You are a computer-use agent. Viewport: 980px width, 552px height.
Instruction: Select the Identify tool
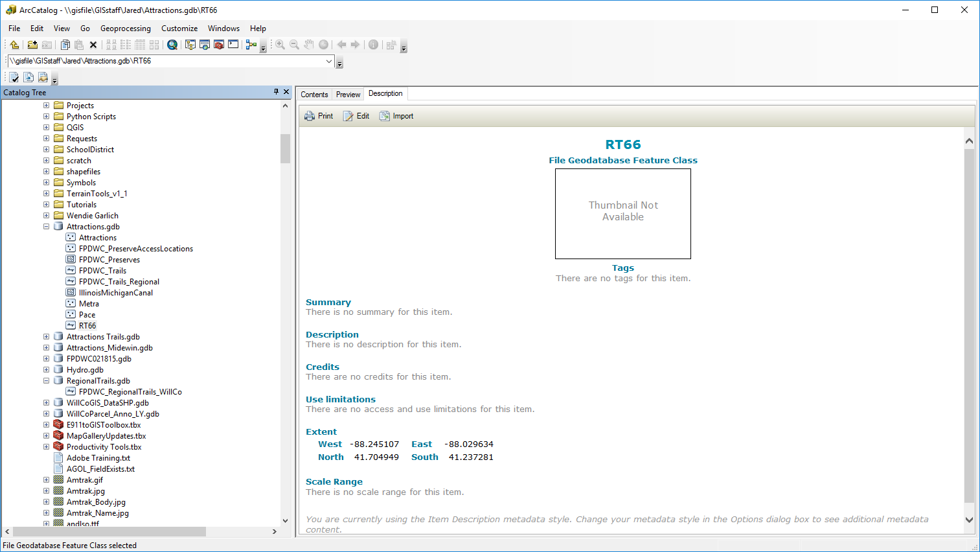pyautogui.click(x=373, y=45)
